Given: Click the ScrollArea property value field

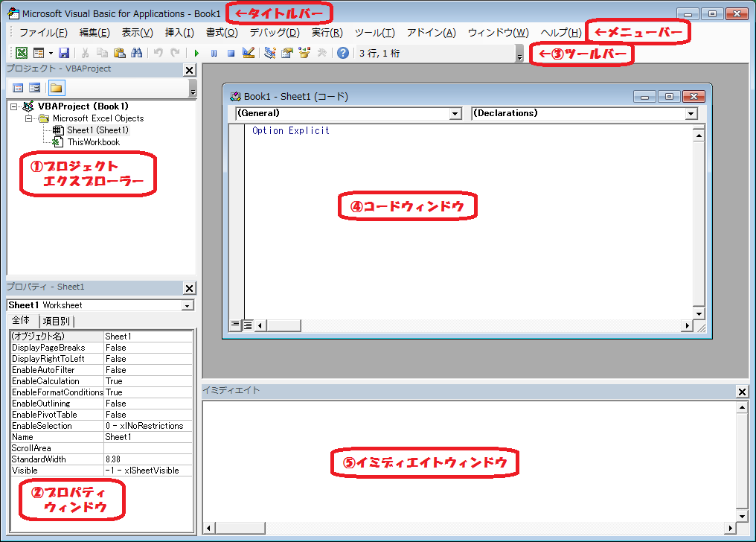Looking at the screenshot, I should (x=148, y=448).
